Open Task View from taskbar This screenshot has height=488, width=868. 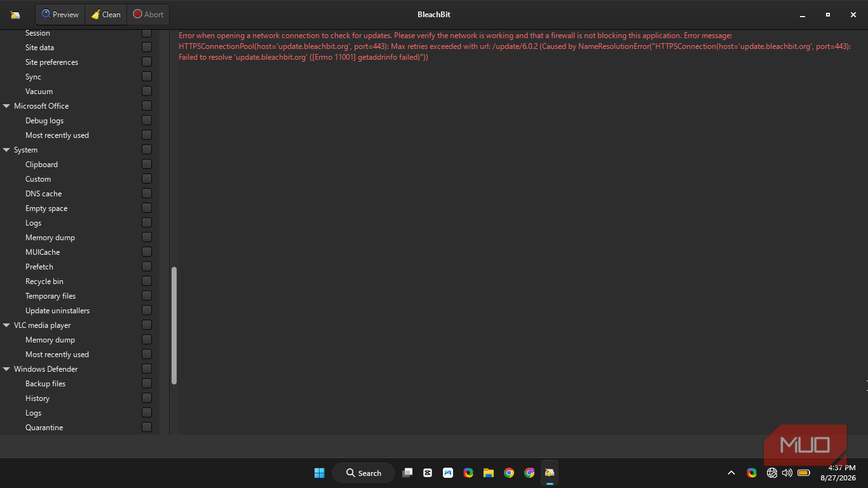click(x=407, y=473)
